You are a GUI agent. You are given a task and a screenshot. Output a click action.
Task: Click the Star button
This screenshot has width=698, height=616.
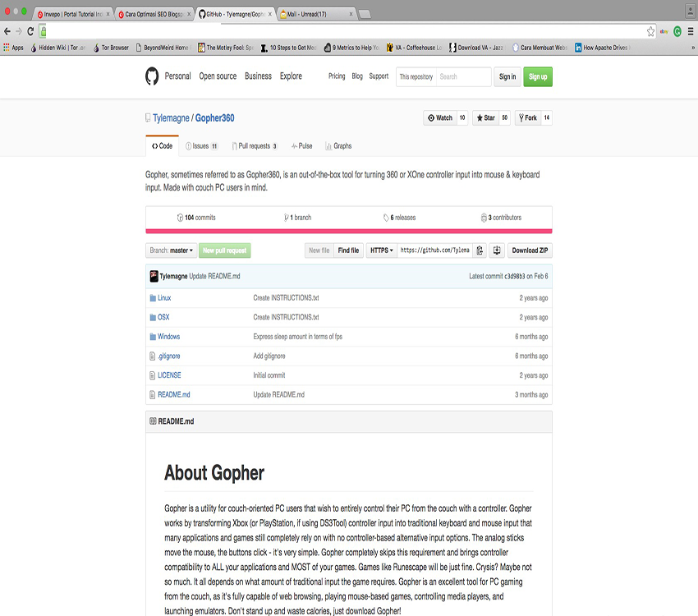pos(485,118)
